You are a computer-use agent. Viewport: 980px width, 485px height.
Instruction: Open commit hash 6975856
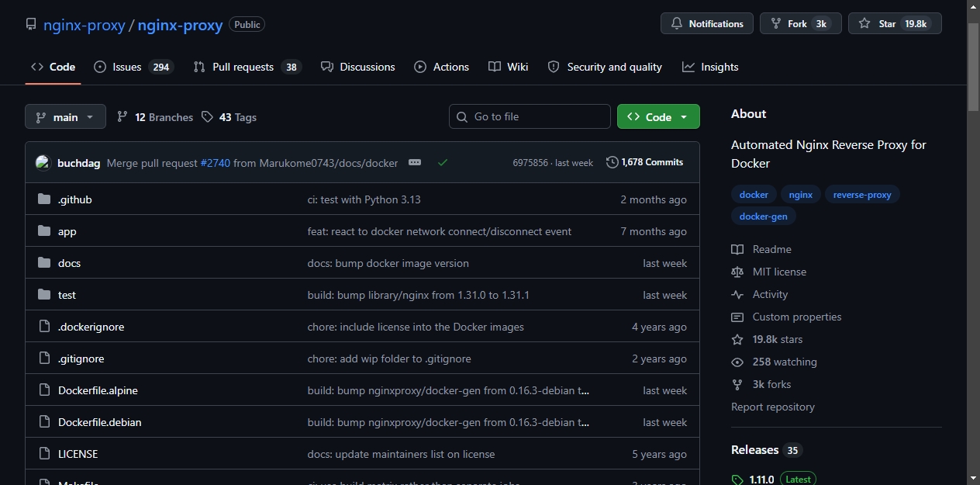[x=530, y=163]
